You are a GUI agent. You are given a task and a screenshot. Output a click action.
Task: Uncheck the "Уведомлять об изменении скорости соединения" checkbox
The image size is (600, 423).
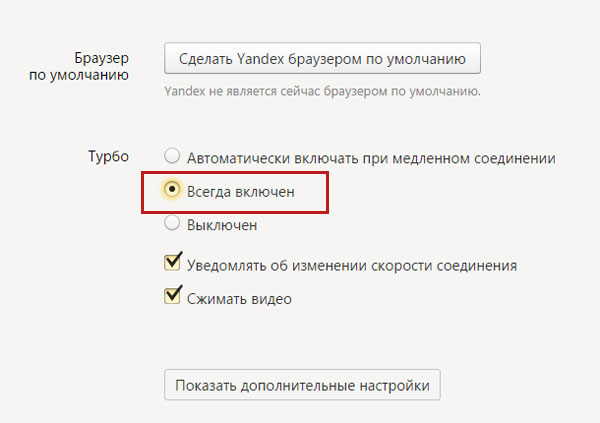pyautogui.click(x=173, y=264)
